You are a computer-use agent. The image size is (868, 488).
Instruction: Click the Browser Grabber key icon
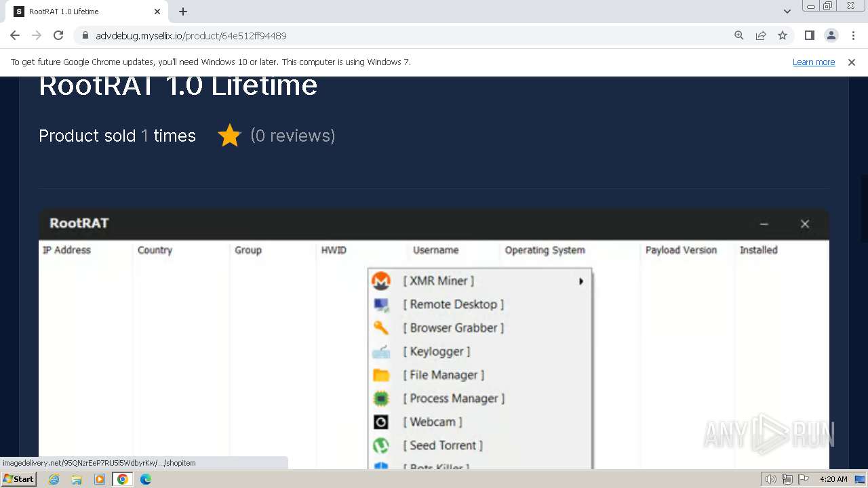pos(381,328)
